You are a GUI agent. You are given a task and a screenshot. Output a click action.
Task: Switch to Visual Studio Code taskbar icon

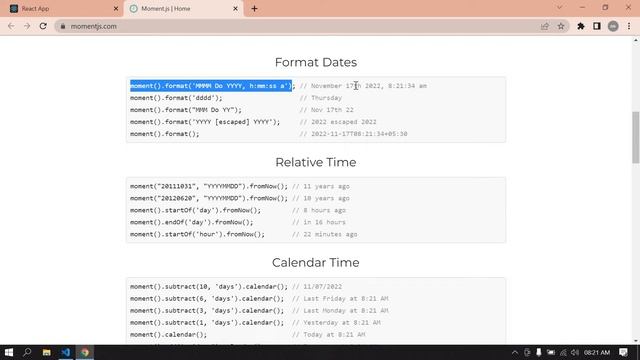coord(65,352)
